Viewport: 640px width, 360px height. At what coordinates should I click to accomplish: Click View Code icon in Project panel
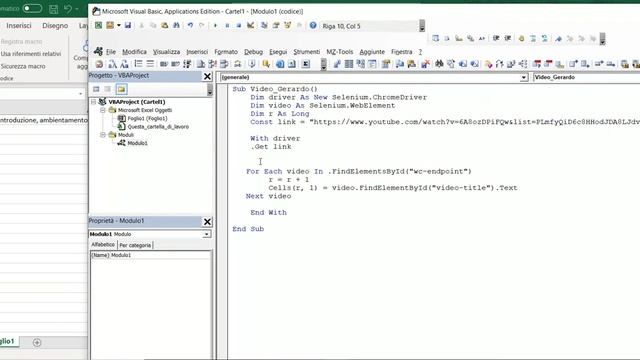[x=96, y=89]
